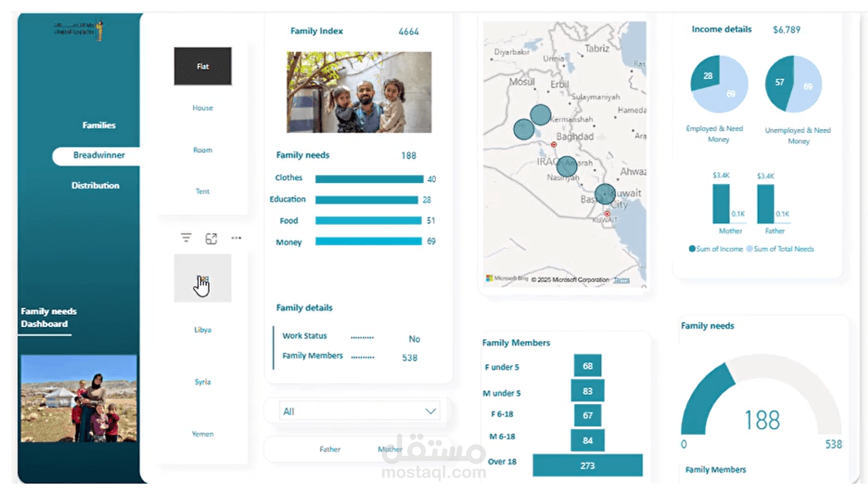Open the All dropdown filter
This screenshot has width=868, height=491.
tap(358, 411)
